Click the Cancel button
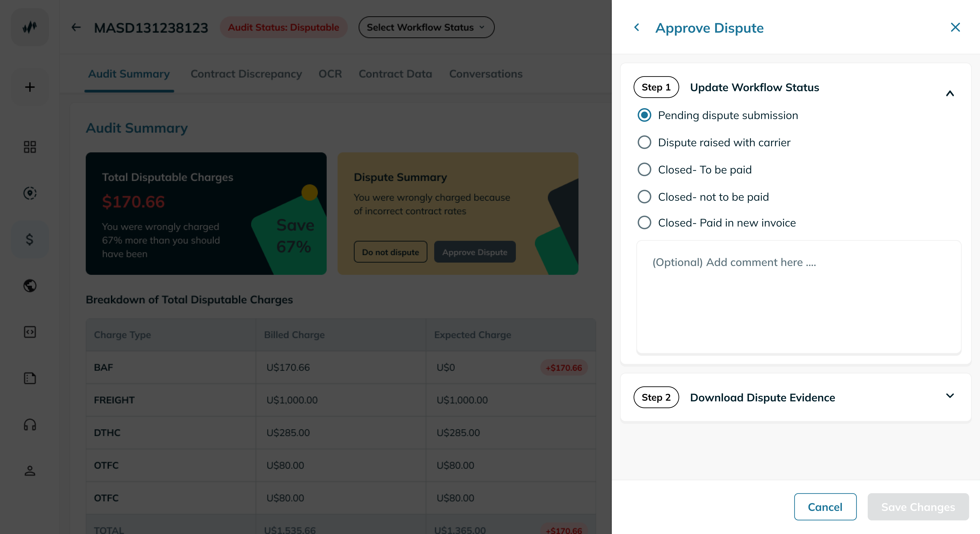This screenshot has width=980, height=534. (x=825, y=507)
